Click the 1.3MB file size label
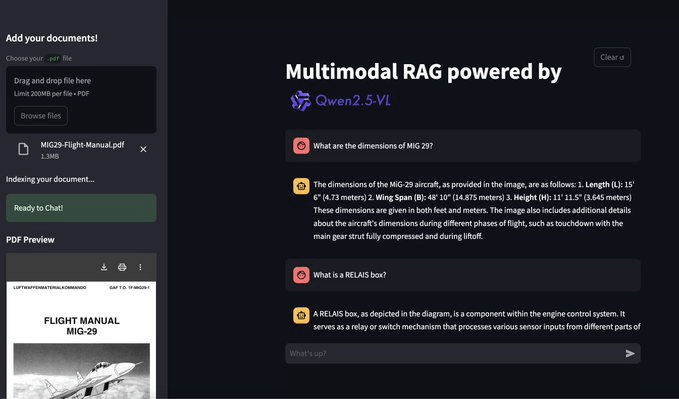Screen dimensions: 679x399 pyautogui.click(x=50, y=156)
